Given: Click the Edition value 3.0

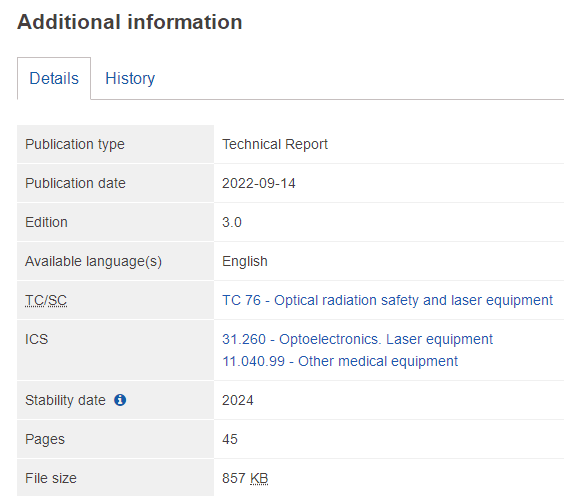Looking at the screenshot, I should click(232, 222).
